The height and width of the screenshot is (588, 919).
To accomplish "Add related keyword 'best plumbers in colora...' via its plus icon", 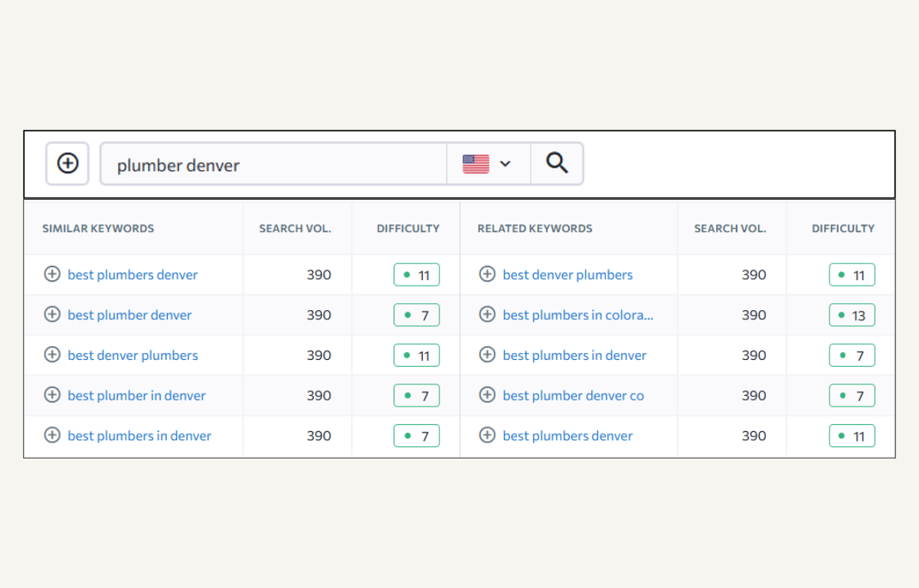I will [x=487, y=314].
